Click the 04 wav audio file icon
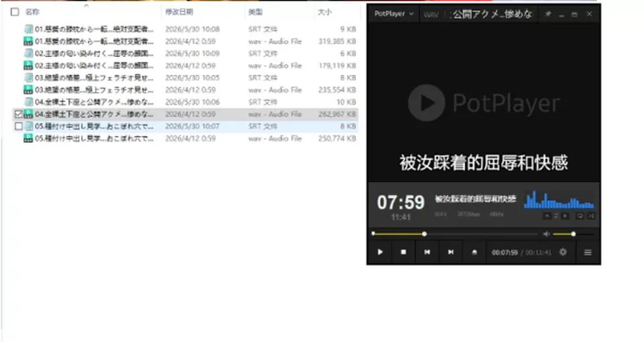This screenshot has width=644, height=342. point(28,114)
